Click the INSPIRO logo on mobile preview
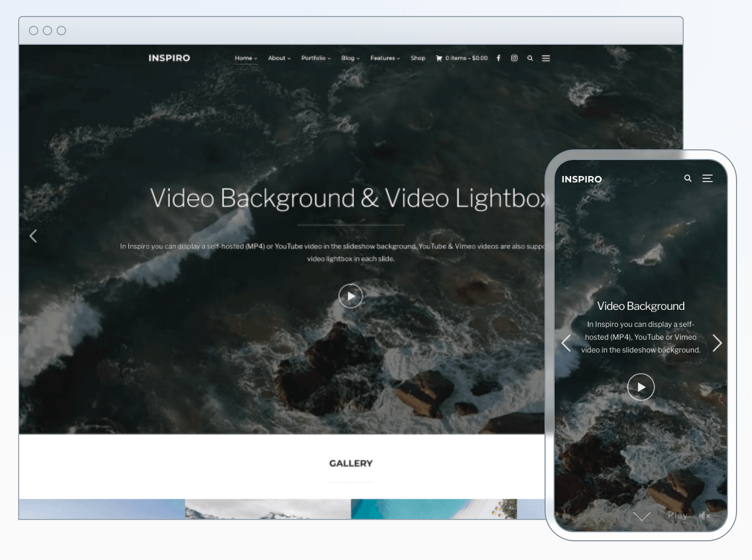Image resolution: width=752 pixels, height=560 pixels. point(581,179)
